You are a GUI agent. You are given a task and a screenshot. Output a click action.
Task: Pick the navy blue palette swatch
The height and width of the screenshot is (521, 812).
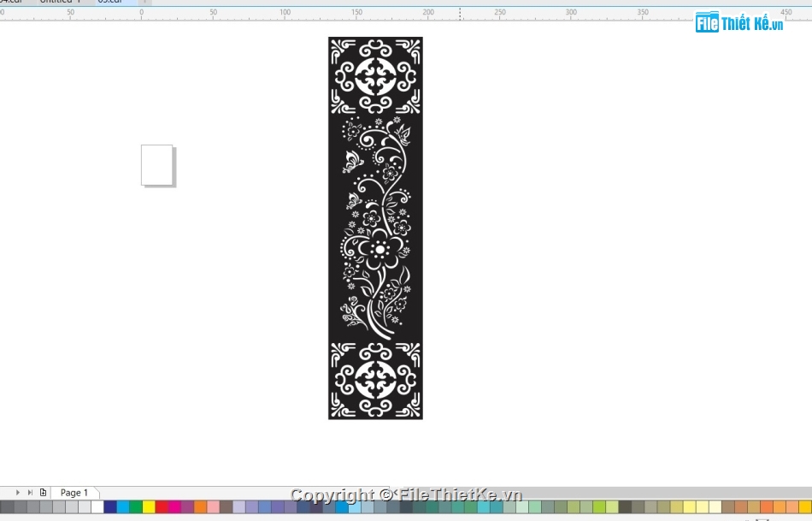(x=109, y=506)
